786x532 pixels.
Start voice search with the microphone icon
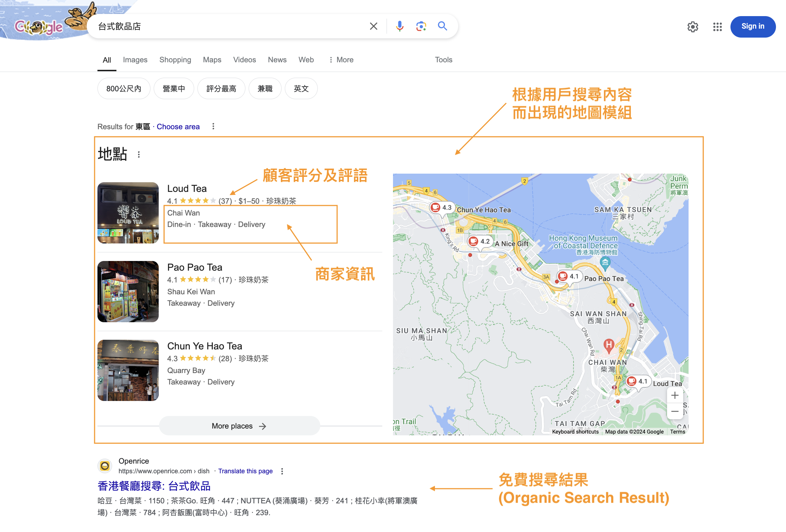399,26
